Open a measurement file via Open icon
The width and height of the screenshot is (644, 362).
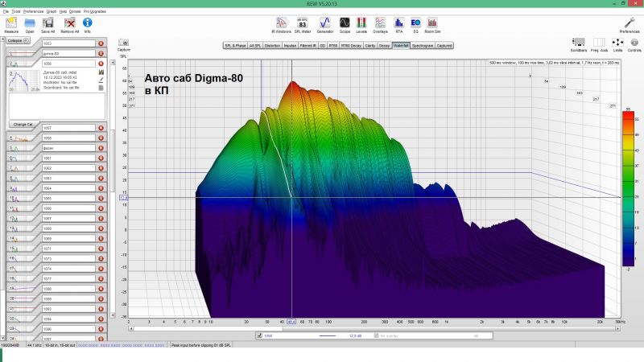point(30,25)
